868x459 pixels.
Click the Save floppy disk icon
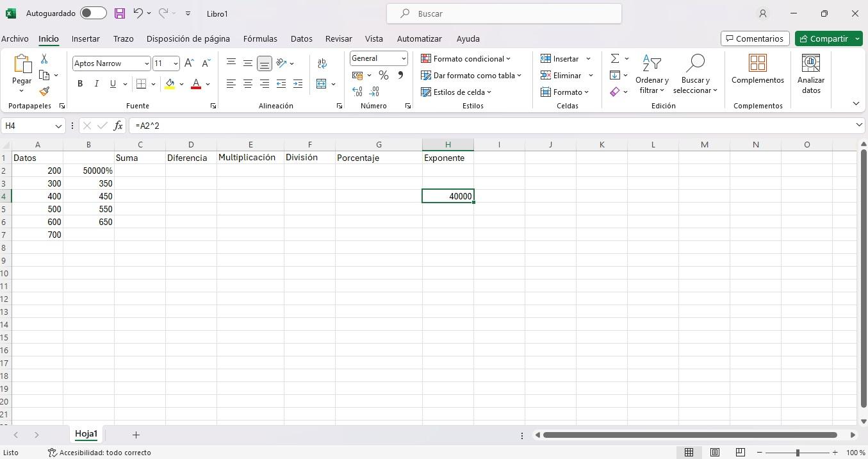120,13
